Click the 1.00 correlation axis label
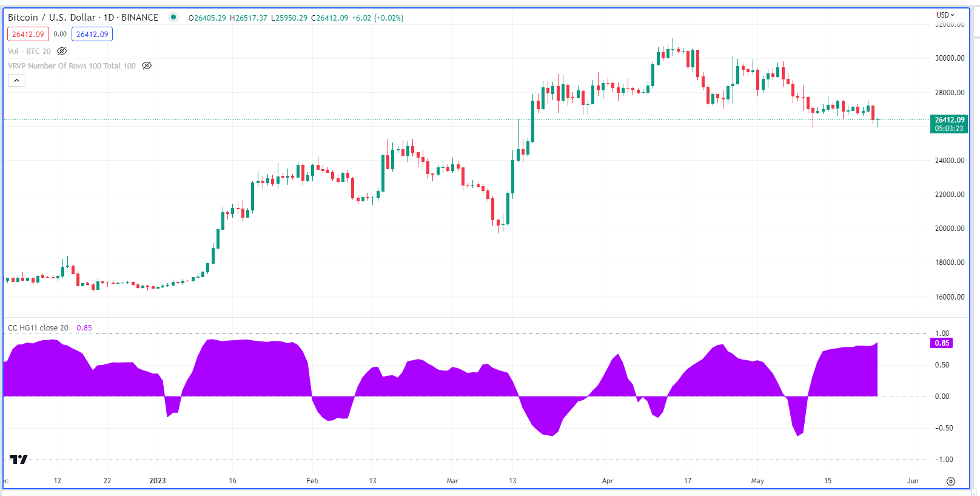 click(x=942, y=333)
